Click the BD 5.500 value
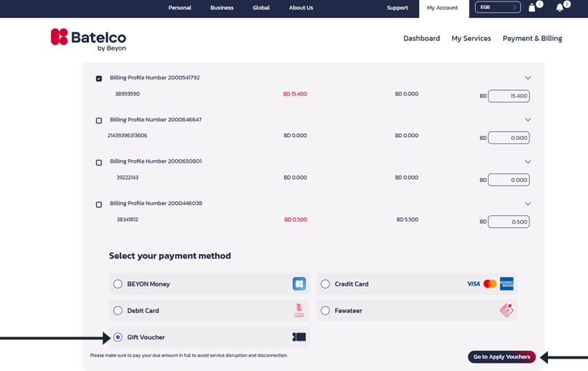The height and width of the screenshot is (371, 588). (x=407, y=219)
